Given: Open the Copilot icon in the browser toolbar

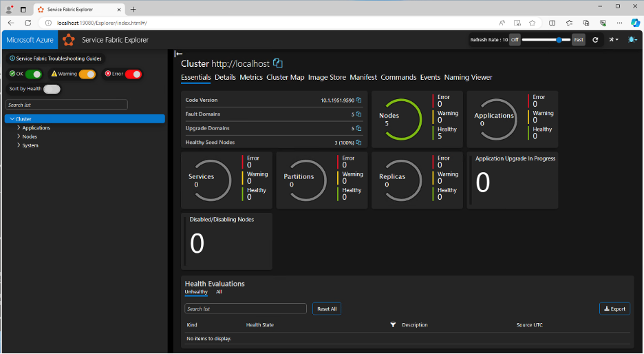Looking at the screenshot, I should [x=635, y=23].
